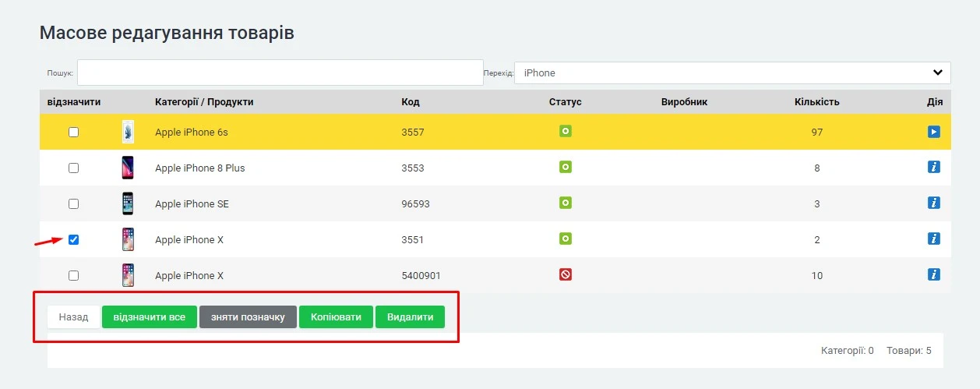
Task: Focus the Пошук search input field
Action: 280,72
